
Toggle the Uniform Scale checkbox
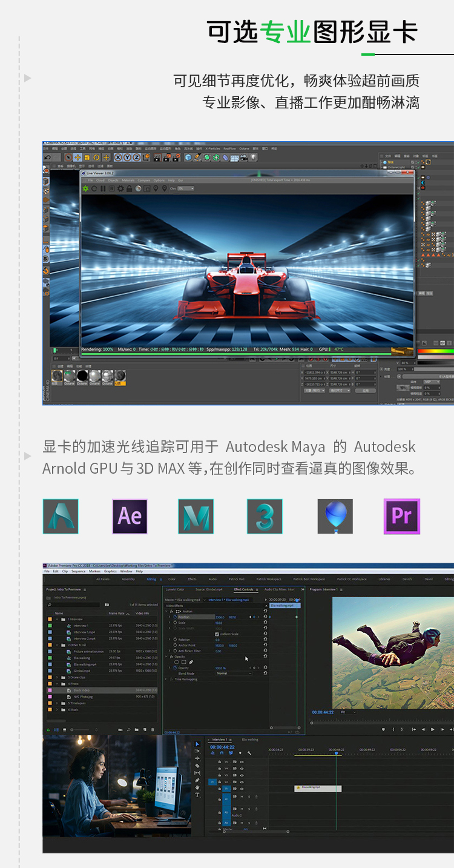tap(217, 634)
